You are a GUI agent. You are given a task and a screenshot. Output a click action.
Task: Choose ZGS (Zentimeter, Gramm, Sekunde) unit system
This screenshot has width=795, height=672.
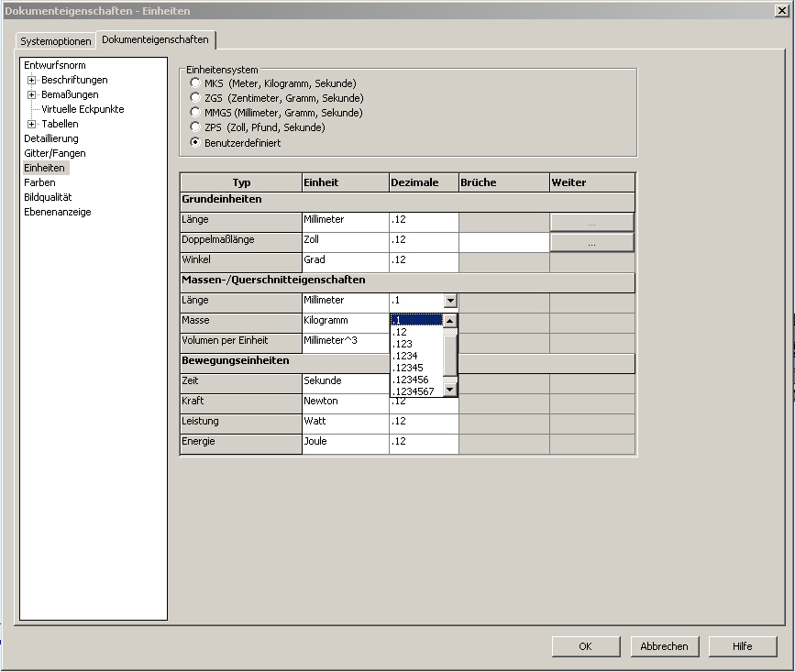[195, 97]
